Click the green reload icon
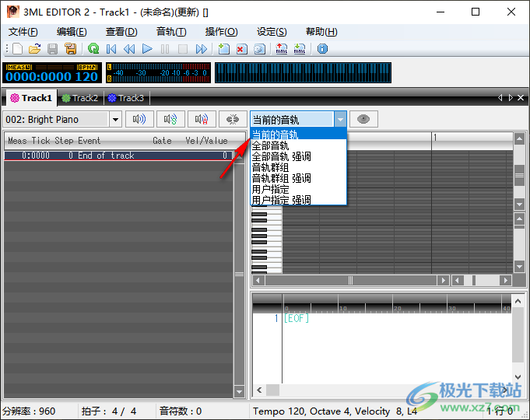530x420 pixels. (x=93, y=49)
